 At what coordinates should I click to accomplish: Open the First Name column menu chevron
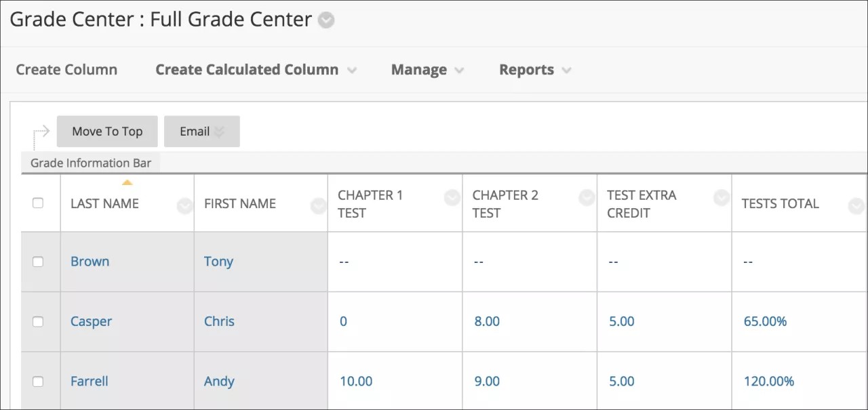click(318, 204)
